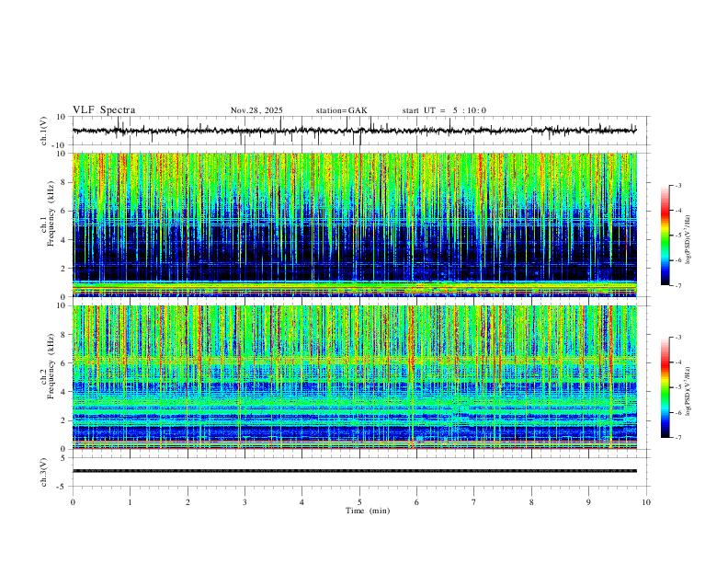Click the time axis tick label "5"

pyautogui.click(x=359, y=502)
